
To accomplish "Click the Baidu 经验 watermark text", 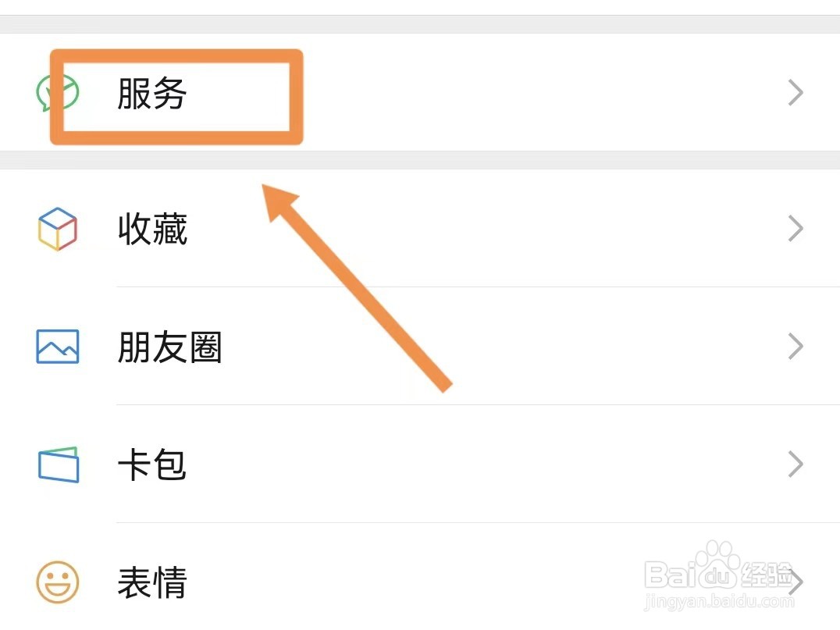I will [x=767, y=576].
